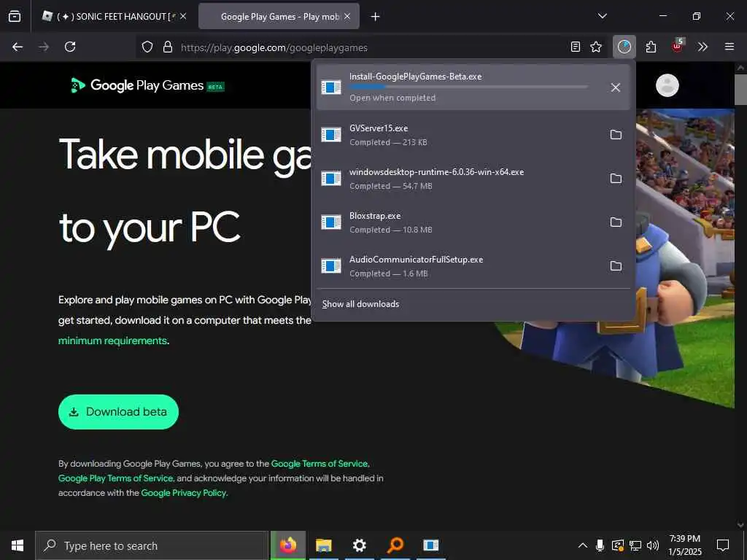Open Google Play Terms of Service link
747x560 pixels.
click(x=115, y=478)
